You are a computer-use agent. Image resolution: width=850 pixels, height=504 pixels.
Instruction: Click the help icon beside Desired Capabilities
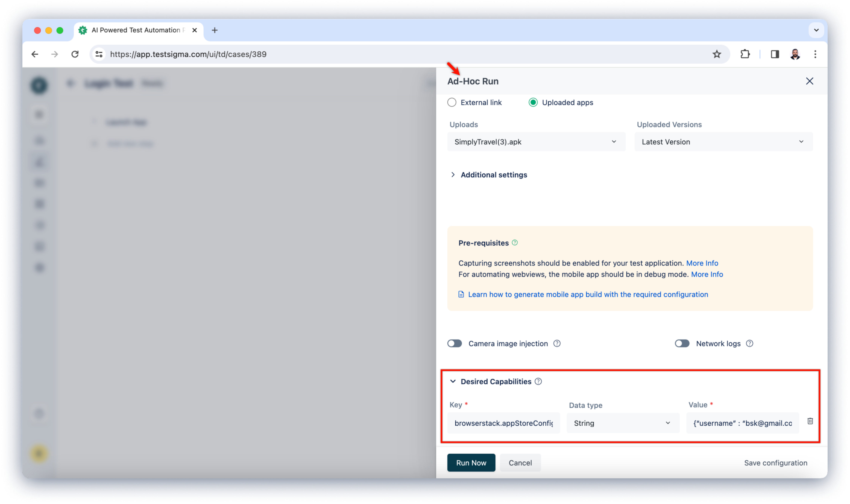click(x=538, y=381)
